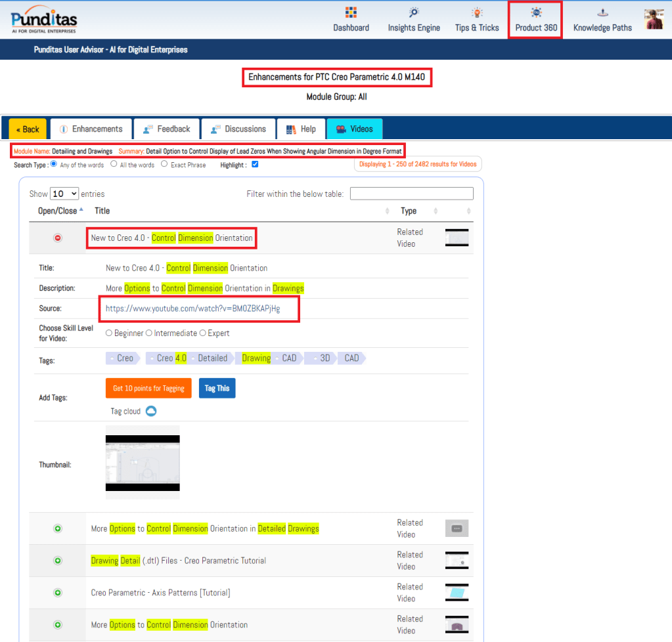
Task: Toggle the Highlight checkbox
Action: (x=255, y=165)
